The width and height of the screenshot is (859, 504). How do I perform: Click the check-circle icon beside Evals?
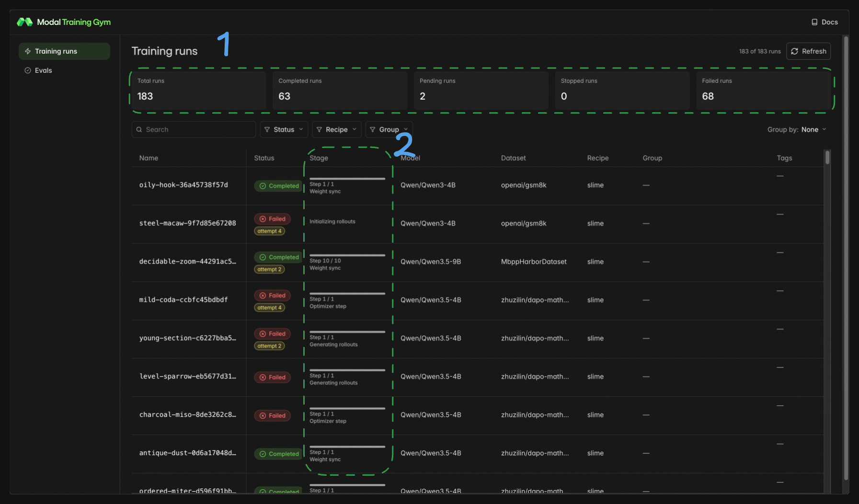coord(28,70)
